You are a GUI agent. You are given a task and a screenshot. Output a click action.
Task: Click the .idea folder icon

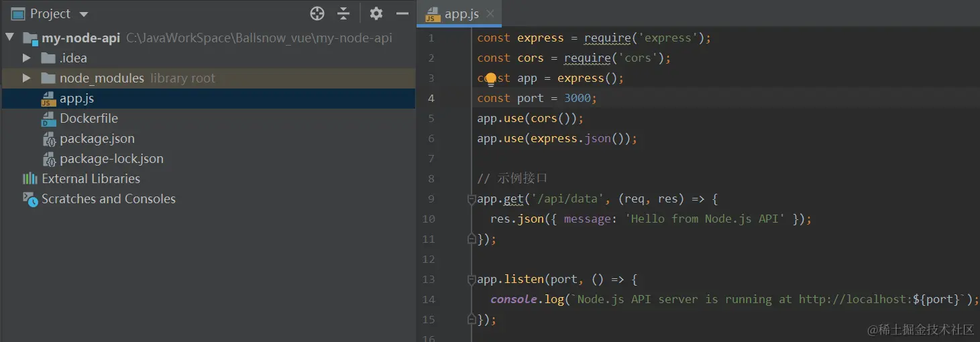pos(48,58)
